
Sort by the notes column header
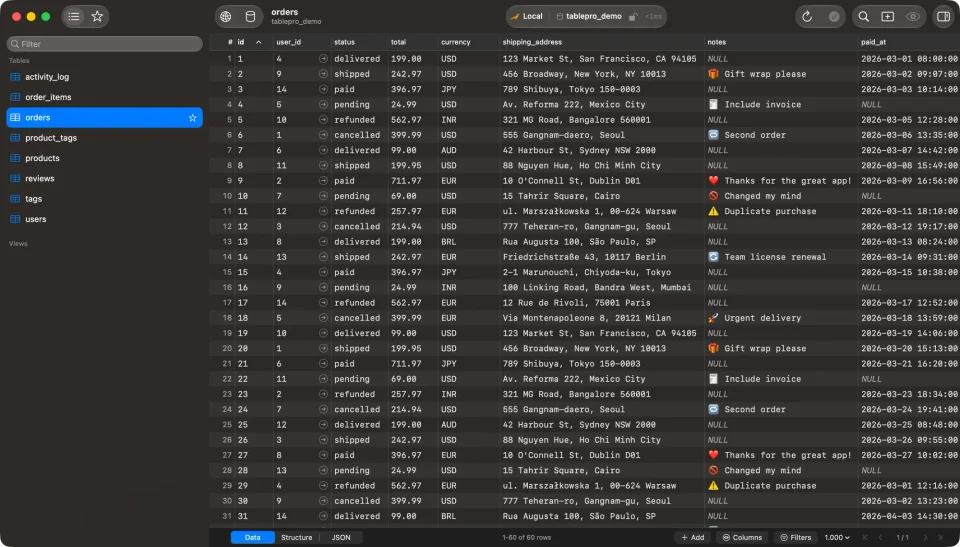coord(781,42)
